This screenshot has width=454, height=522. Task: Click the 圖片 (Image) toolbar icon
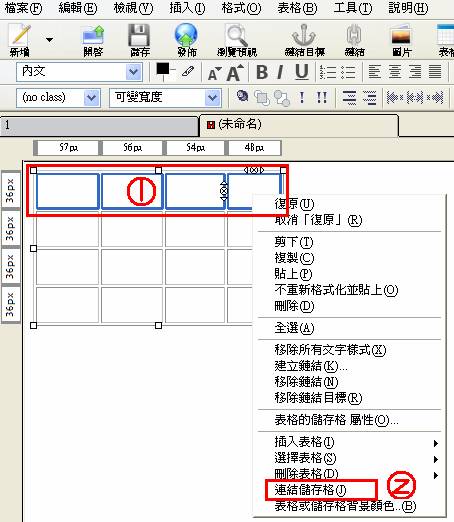pyautogui.click(x=401, y=35)
